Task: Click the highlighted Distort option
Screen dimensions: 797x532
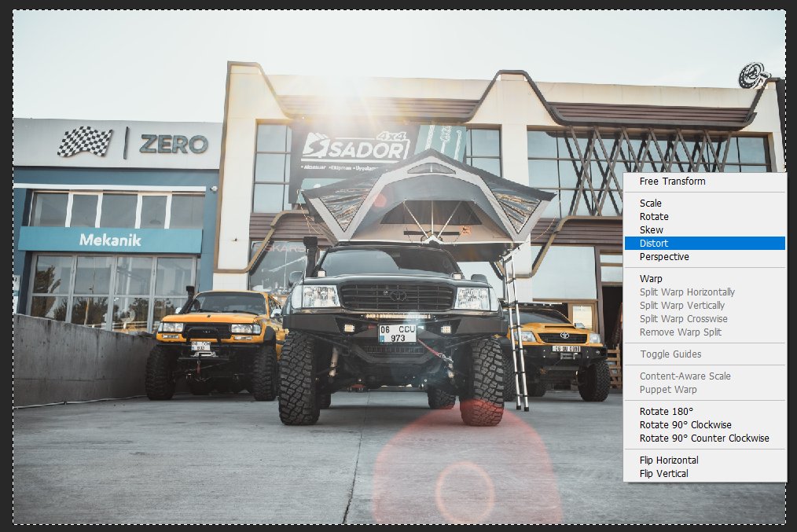Action: click(704, 244)
